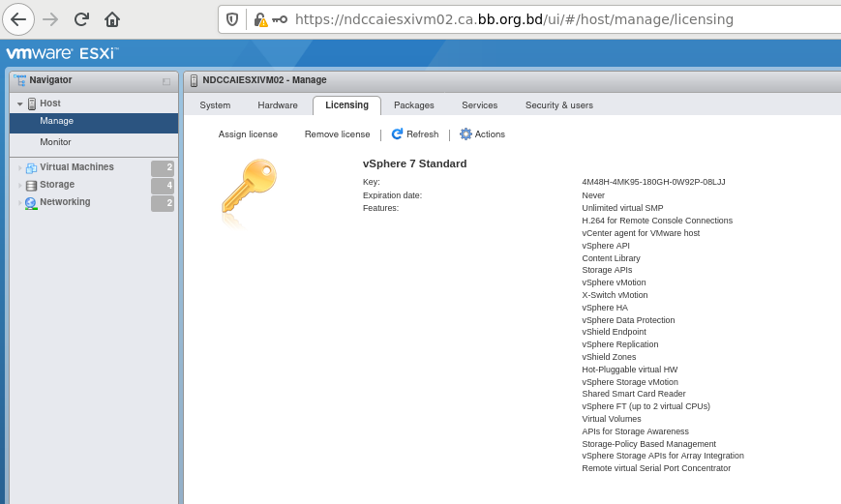The image size is (841, 504).
Task: Open the Security & users tab
Action: 558,105
